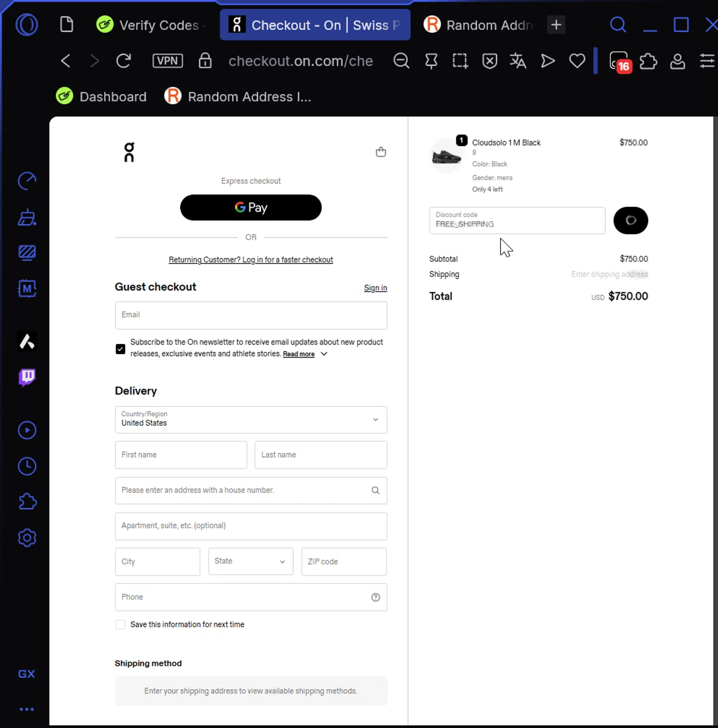Screen dimensions: 718x728
Task: Open the profile account icon
Action: (x=677, y=62)
